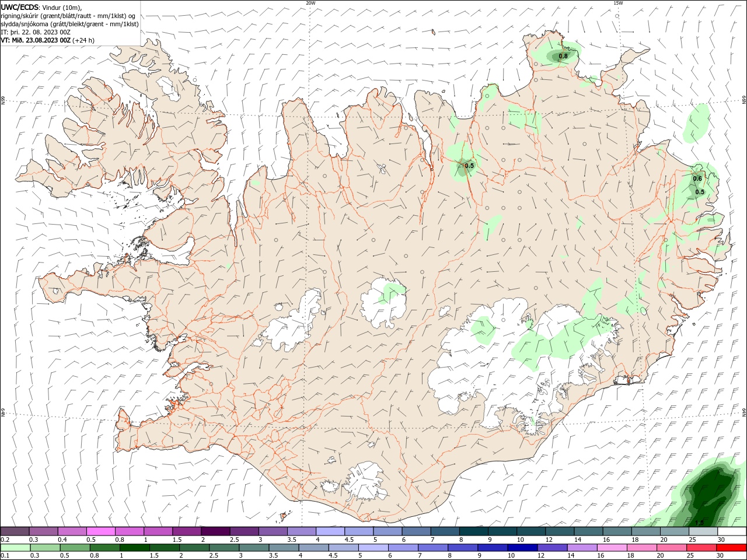Image resolution: width=747 pixels, height=560 pixels.
Task: Click the 'VT: Mið. 23.08.2023 00Z (+24 h)' valid time text
Action: point(48,40)
